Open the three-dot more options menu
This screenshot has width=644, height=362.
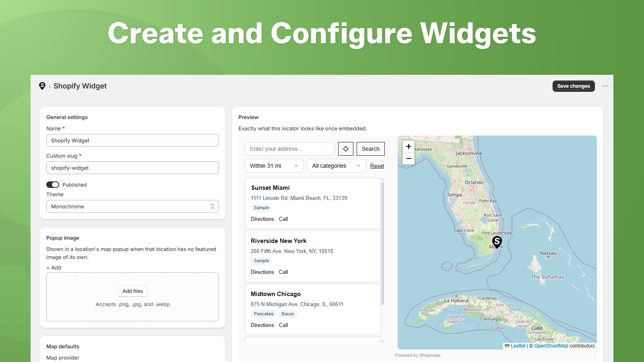pyautogui.click(x=605, y=86)
